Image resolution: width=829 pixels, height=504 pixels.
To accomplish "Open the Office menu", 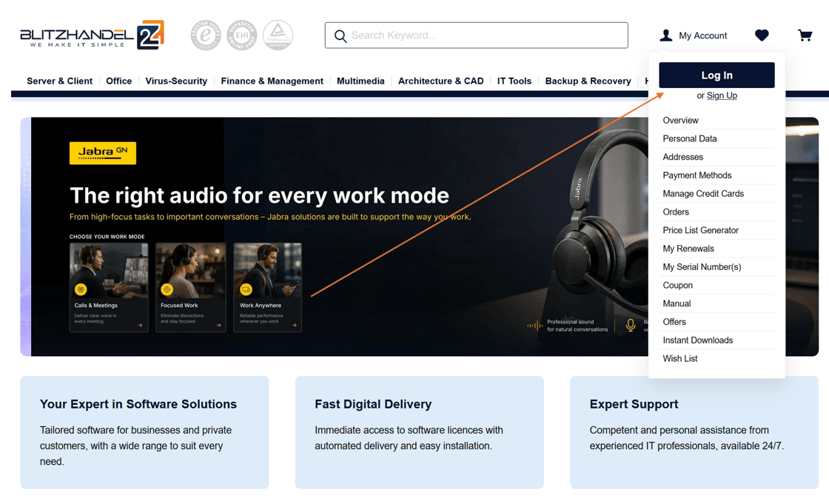I will [x=119, y=81].
